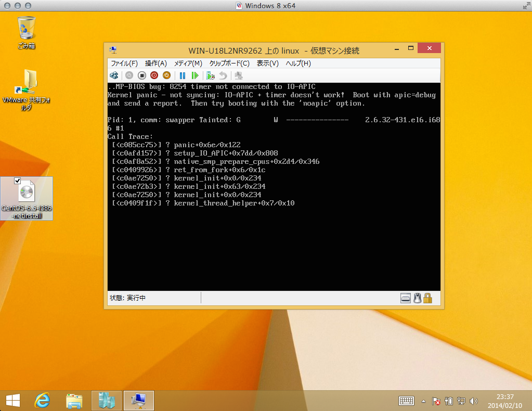Maximize the 仮想マシン接続 window
The width and height of the screenshot is (532, 411).
tap(410, 48)
